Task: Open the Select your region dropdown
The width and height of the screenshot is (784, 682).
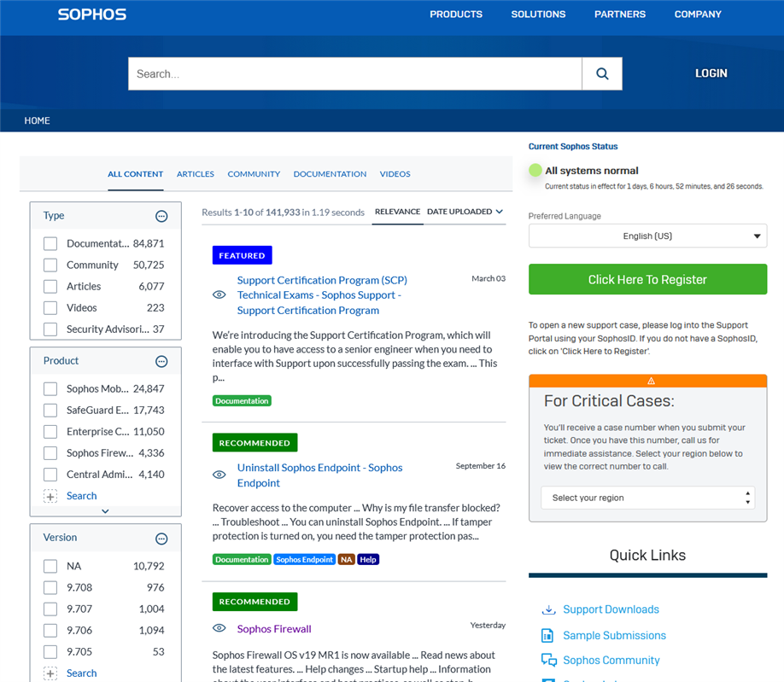Action: tap(647, 498)
